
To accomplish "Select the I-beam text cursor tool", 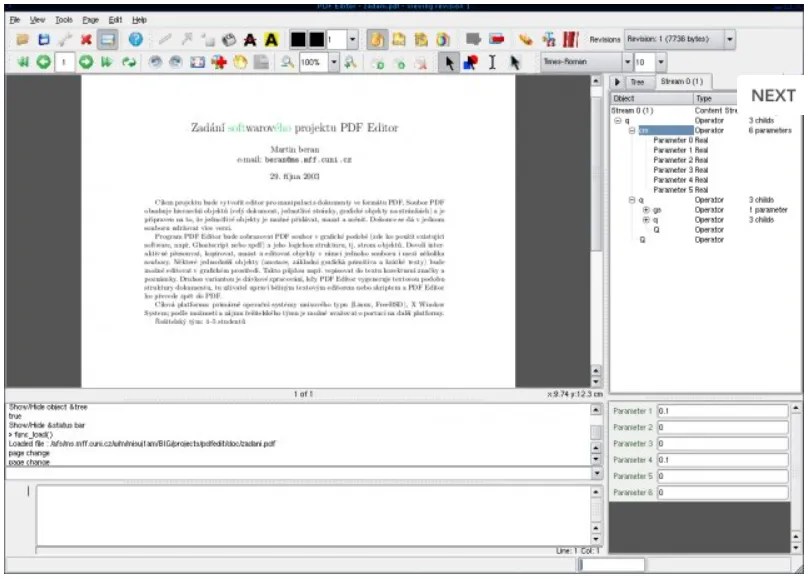I will click(x=490, y=62).
